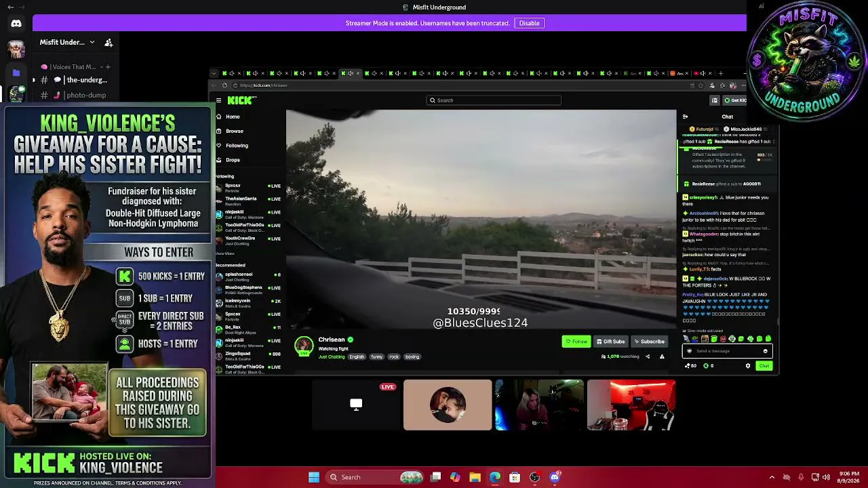Expand the browser tab list dropdown
The width and height of the screenshot is (868, 488).
214,73
